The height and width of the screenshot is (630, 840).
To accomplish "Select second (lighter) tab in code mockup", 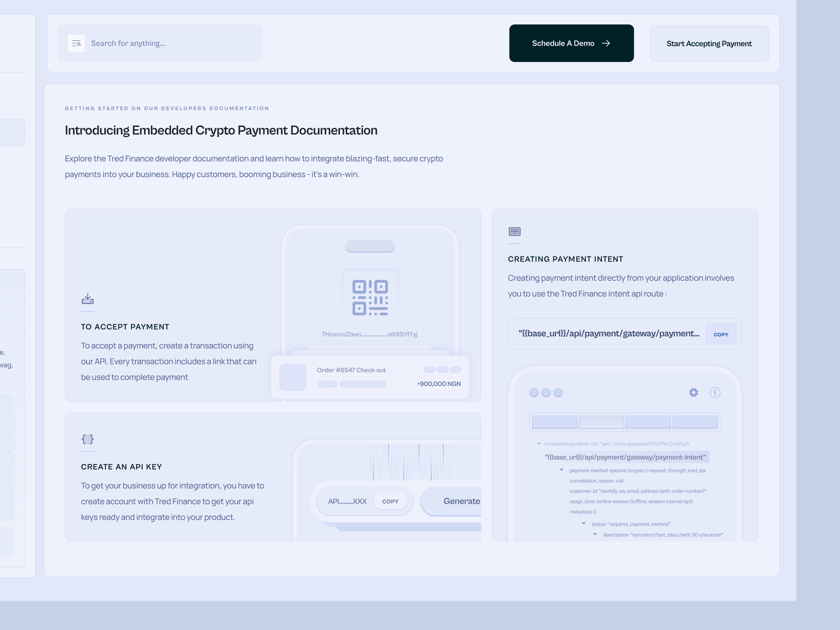I will (601, 422).
